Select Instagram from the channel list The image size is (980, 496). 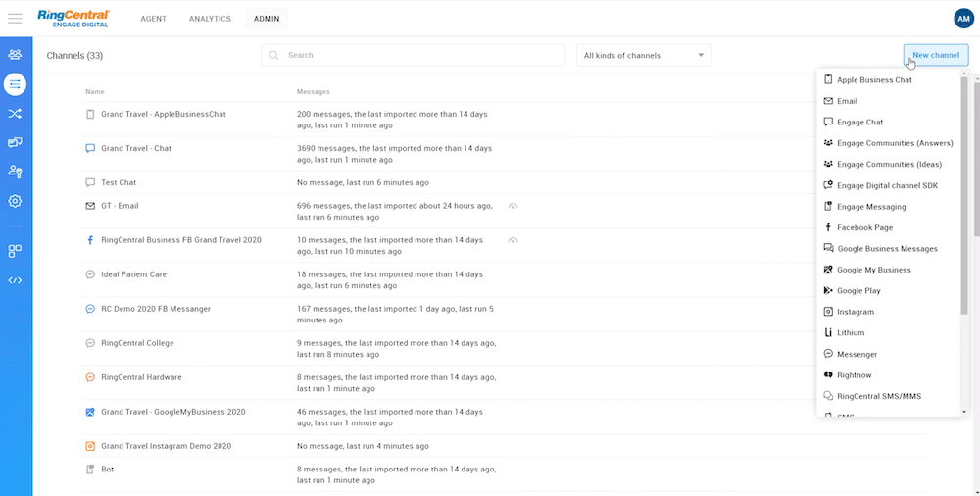pos(855,312)
